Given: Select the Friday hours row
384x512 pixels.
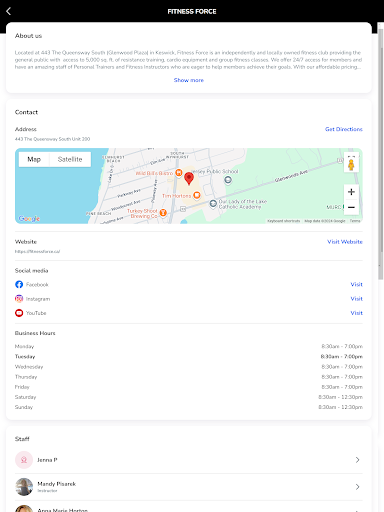Looking at the screenshot, I should point(189,387).
